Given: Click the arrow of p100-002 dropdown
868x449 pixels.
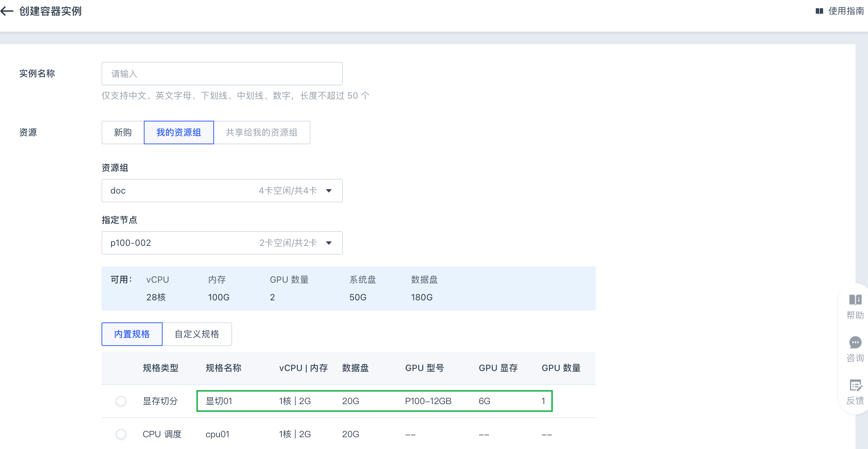Looking at the screenshot, I should coord(329,243).
